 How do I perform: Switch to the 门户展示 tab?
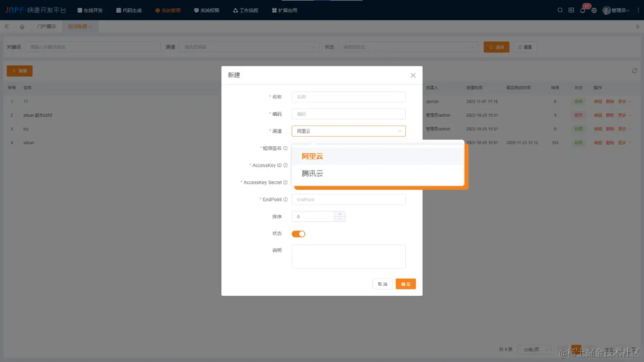coord(47,26)
